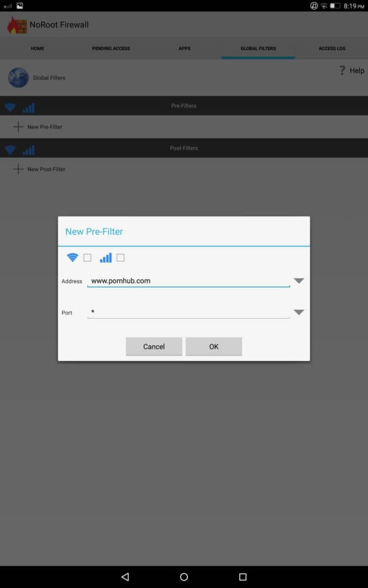Click the plus icon for New Pre-Filter

18,127
